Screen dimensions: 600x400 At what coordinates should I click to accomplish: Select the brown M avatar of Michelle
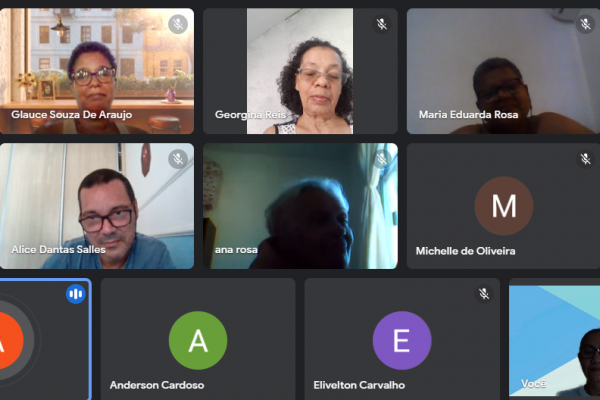504,206
